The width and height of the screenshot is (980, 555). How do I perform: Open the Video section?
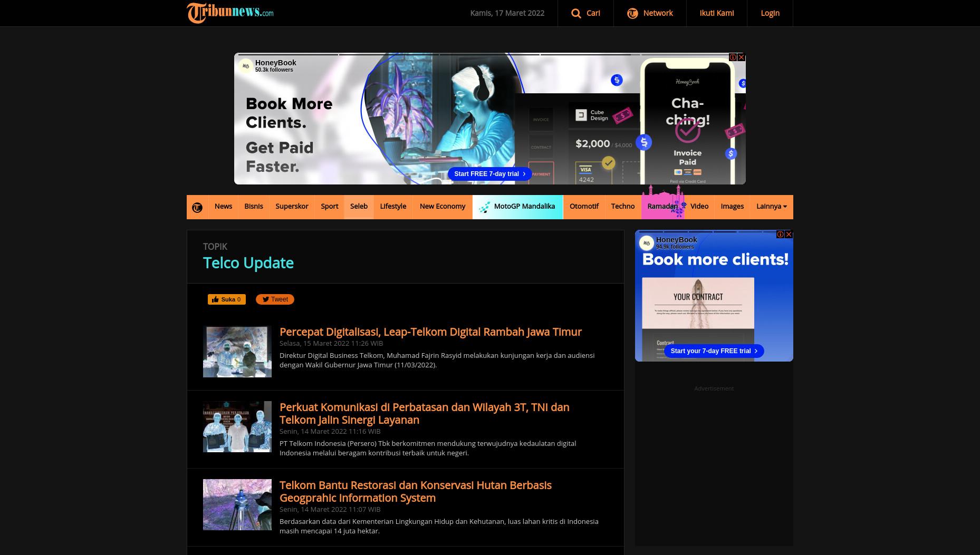(699, 206)
